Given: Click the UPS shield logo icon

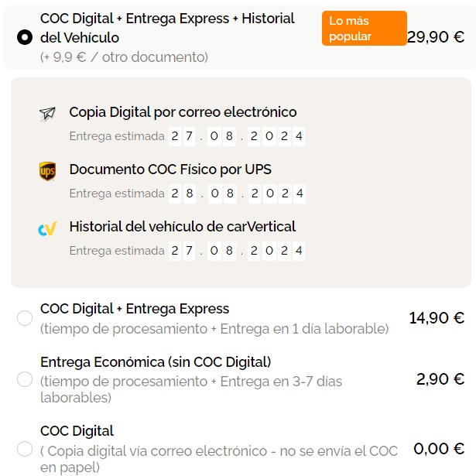Looking at the screenshot, I should point(47,171).
